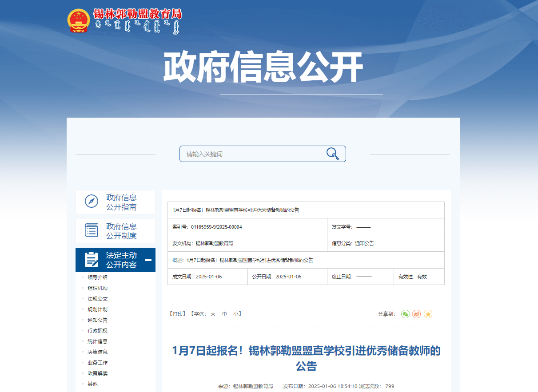Open 统计信息 in sidebar
Image resolution: width=538 pixels, height=392 pixels.
coord(97,341)
